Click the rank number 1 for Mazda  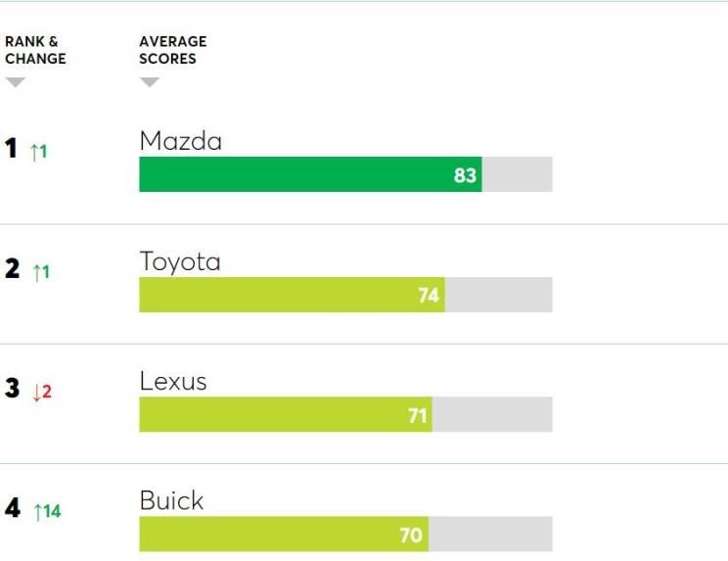[11, 148]
